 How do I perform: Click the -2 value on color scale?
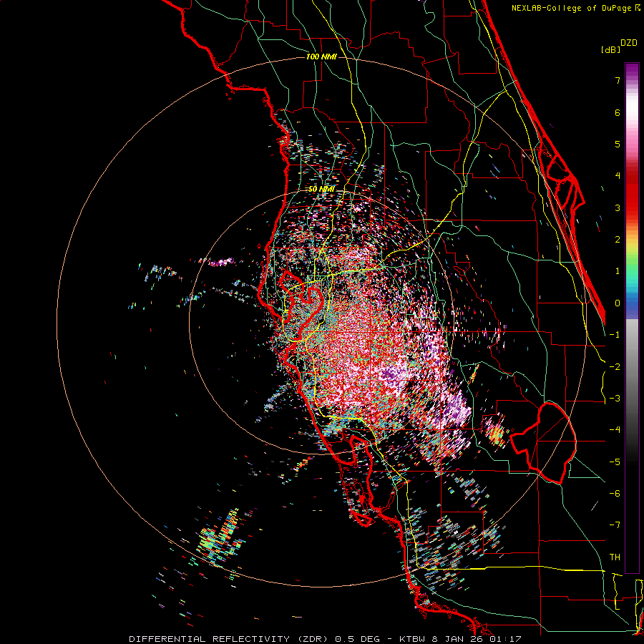(x=615, y=367)
